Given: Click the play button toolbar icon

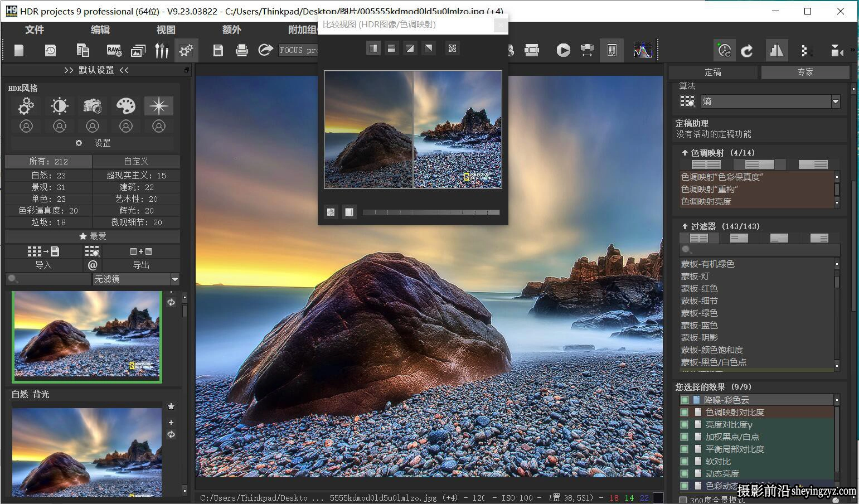Looking at the screenshot, I should 563,51.
